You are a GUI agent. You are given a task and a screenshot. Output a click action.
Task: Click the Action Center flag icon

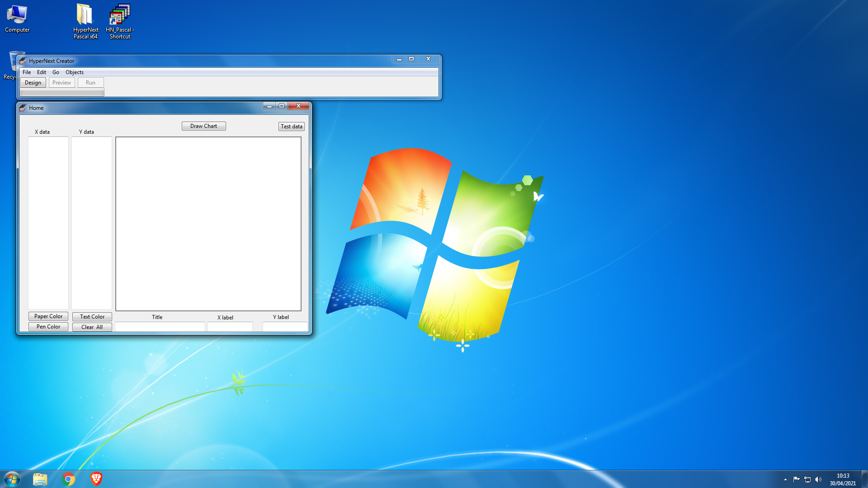click(796, 479)
